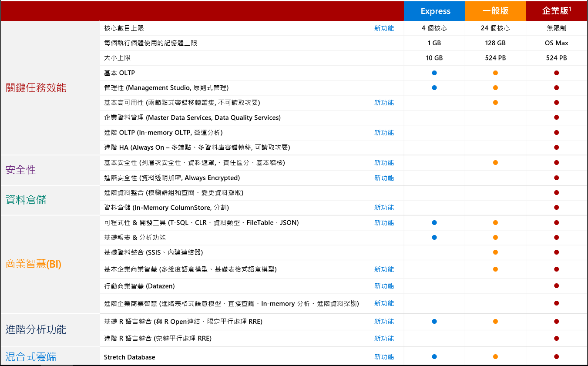Screen dimensions: 588x366
Task: Select the 企業版 column header
Action: pos(556,10)
